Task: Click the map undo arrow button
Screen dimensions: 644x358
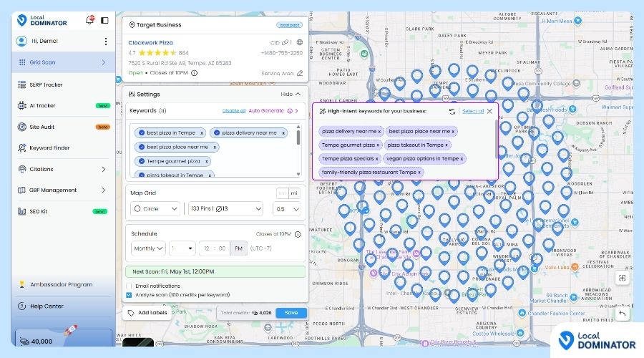Action: point(623,314)
